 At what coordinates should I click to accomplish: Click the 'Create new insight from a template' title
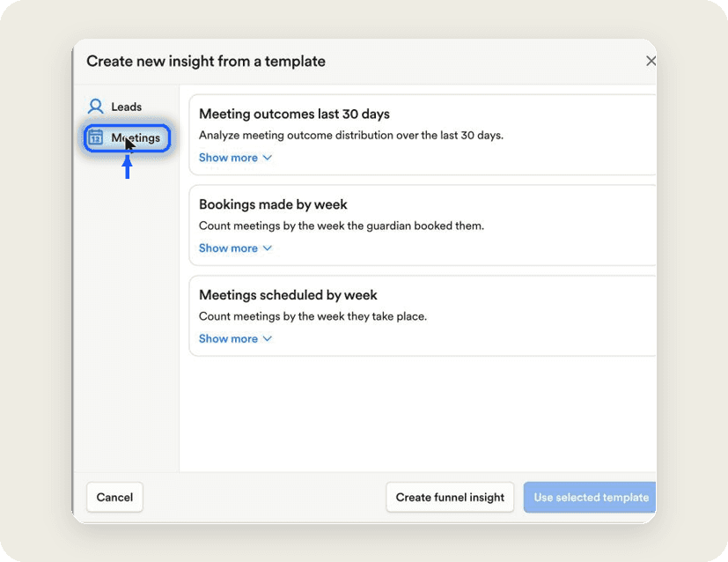206,61
